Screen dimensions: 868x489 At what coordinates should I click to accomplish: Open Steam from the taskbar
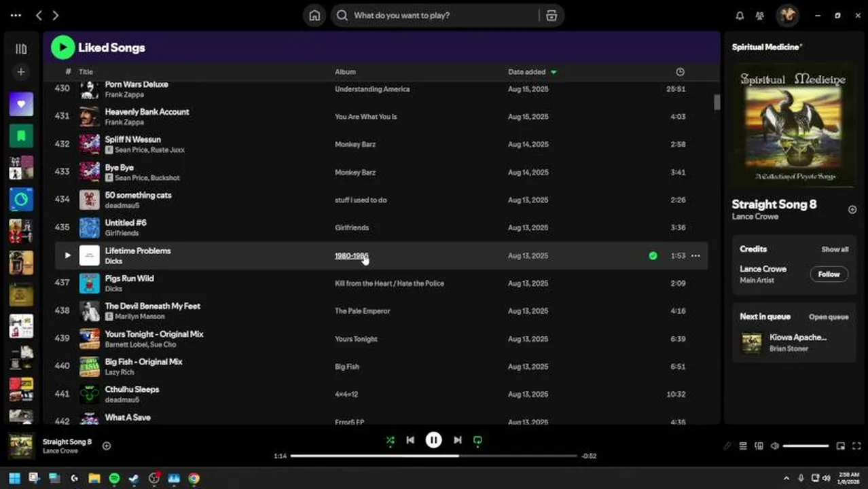134,478
